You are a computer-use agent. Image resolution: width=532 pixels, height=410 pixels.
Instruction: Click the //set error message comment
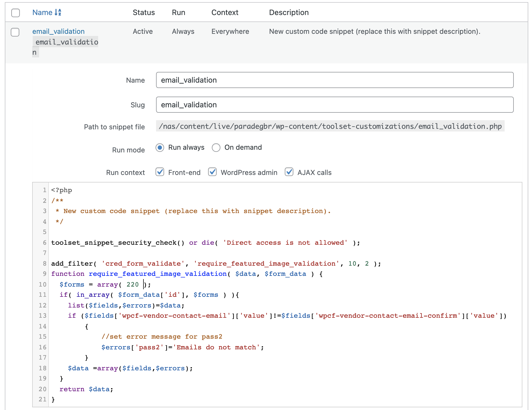(x=162, y=337)
